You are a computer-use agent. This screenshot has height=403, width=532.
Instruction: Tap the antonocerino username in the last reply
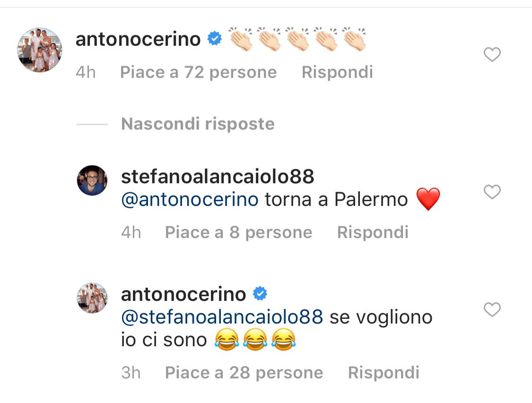pyautogui.click(x=183, y=294)
